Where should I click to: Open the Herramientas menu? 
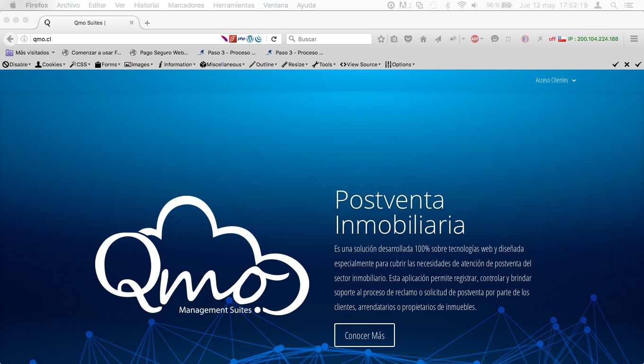(x=233, y=5)
